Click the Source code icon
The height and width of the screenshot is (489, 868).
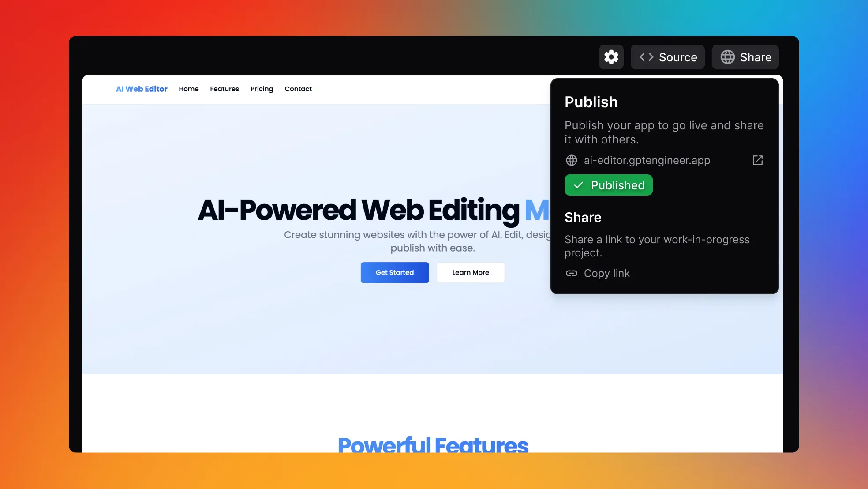tap(646, 56)
